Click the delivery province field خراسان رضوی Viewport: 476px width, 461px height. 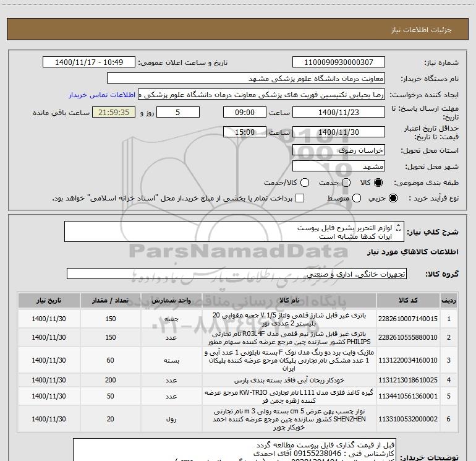(x=339, y=150)
